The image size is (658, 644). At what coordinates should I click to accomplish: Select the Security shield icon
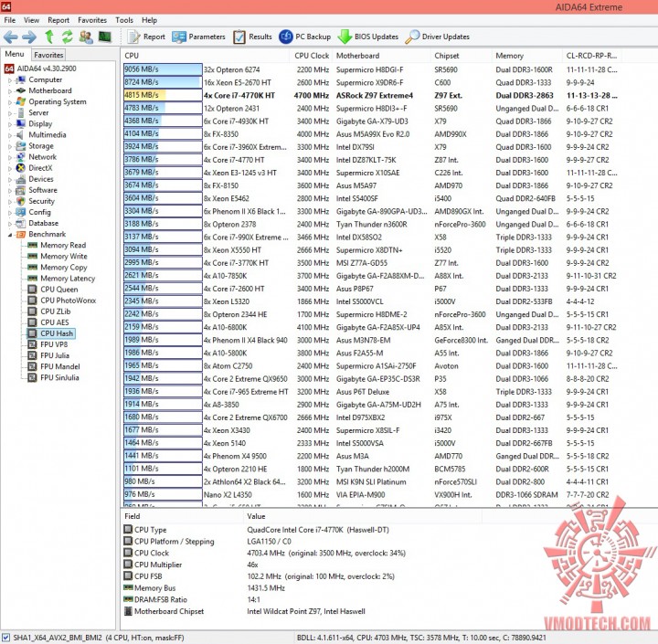point(20,201)
